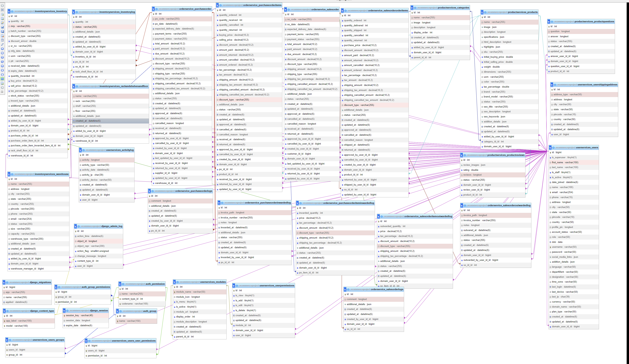Open gear options of userservices_users table

(553, 148)
